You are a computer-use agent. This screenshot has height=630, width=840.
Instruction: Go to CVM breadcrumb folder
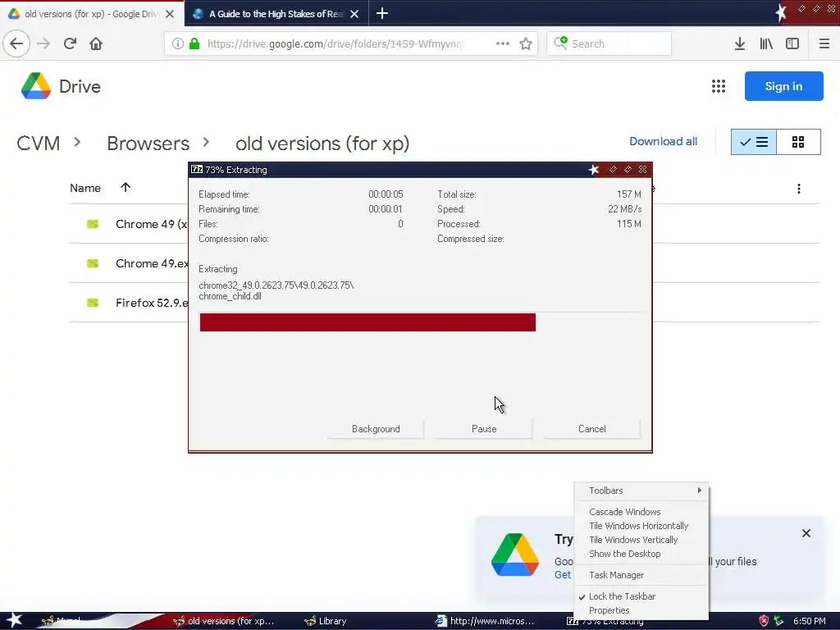(38, 144)
